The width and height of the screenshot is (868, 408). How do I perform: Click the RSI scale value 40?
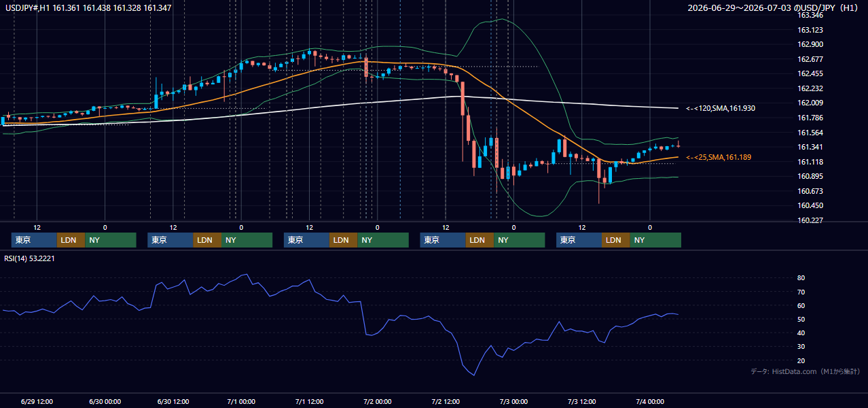[801, 333]
